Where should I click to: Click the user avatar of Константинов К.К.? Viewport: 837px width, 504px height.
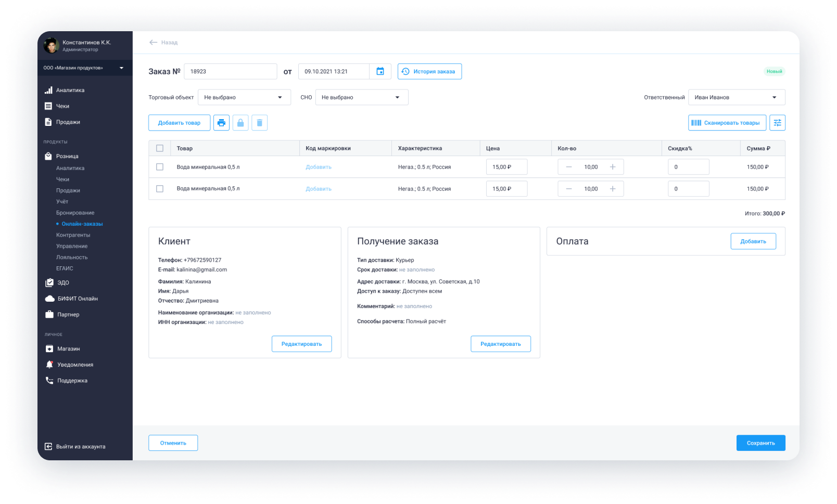(51, 46)
